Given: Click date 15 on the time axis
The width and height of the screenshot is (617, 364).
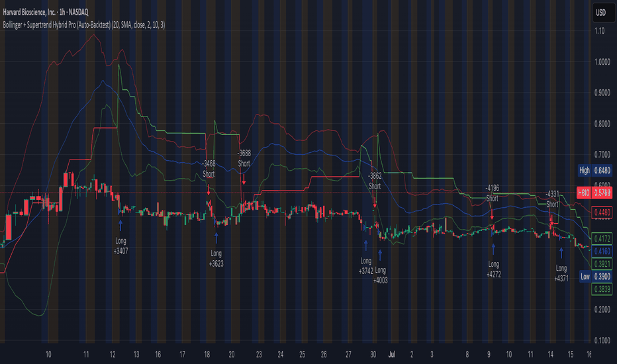Looking at the screenshot, I should 570,355.
